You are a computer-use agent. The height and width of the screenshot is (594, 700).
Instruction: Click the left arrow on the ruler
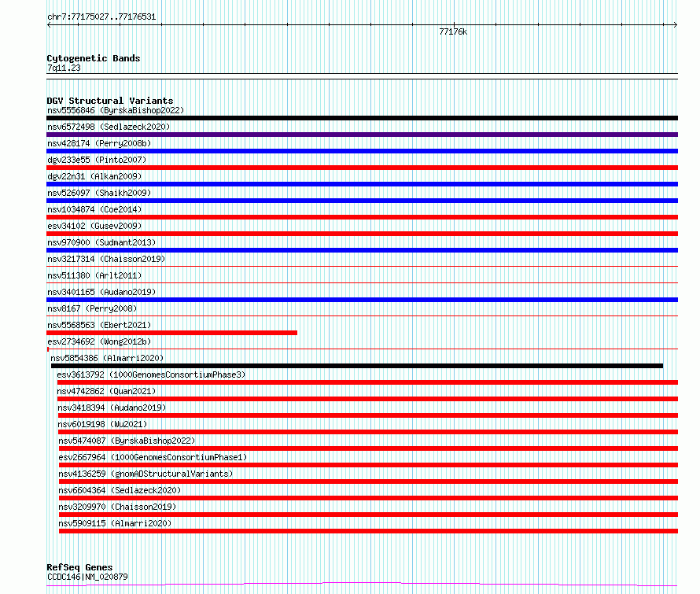49,25
